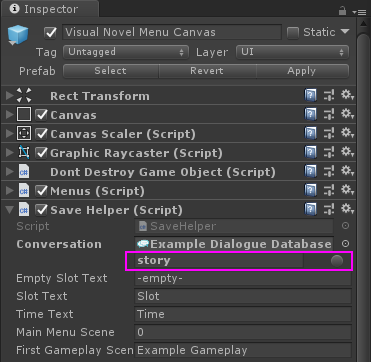Edit the GameObject name field

click(172, 33)
